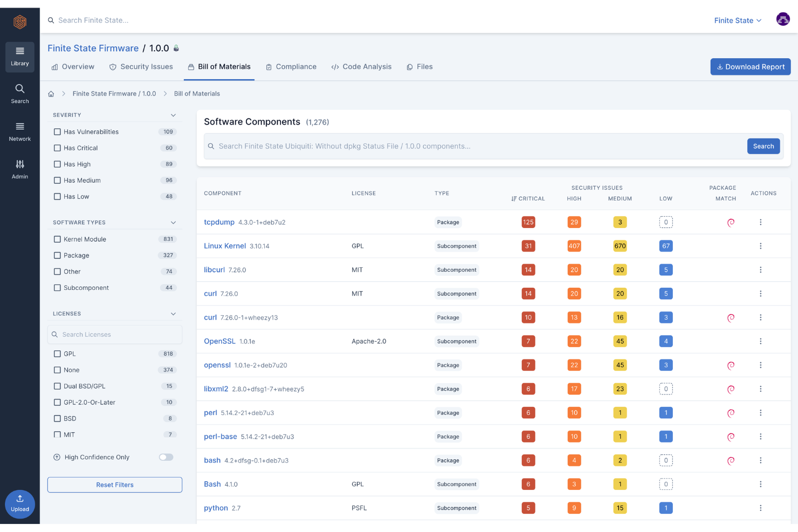Check the Has High filter

[x=57, y=164]
